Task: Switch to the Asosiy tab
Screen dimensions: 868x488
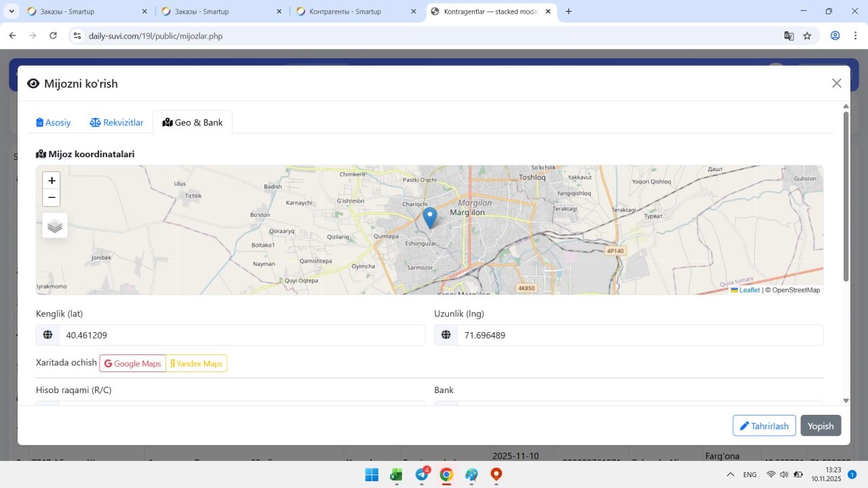Action: click(54, 123)
